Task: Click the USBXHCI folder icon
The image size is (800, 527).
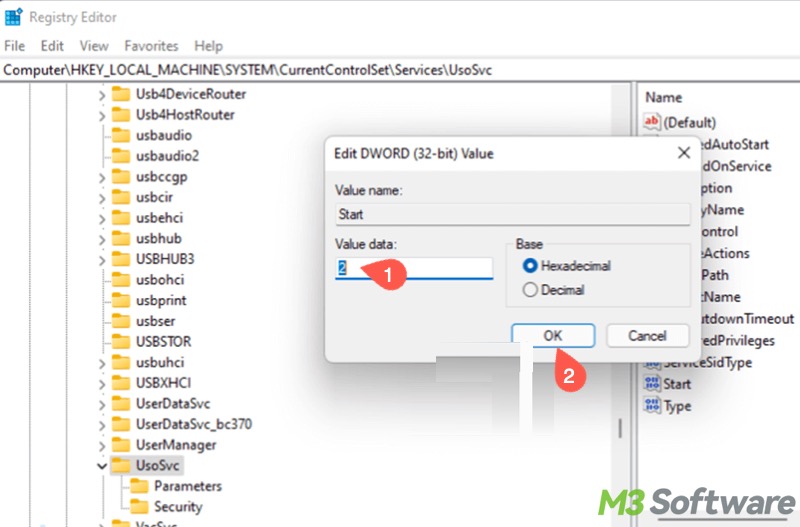Action: (121, 383)
